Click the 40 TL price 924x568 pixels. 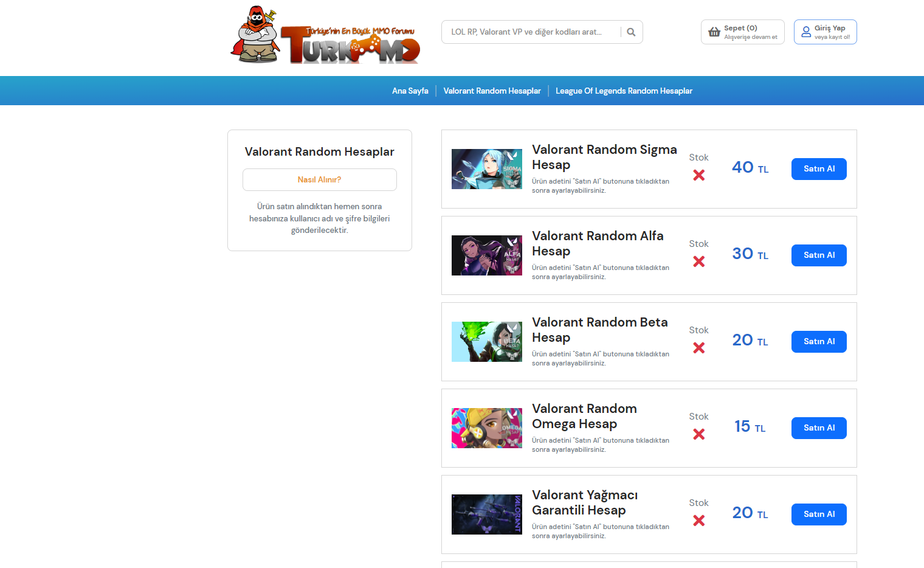click(750, 167)
